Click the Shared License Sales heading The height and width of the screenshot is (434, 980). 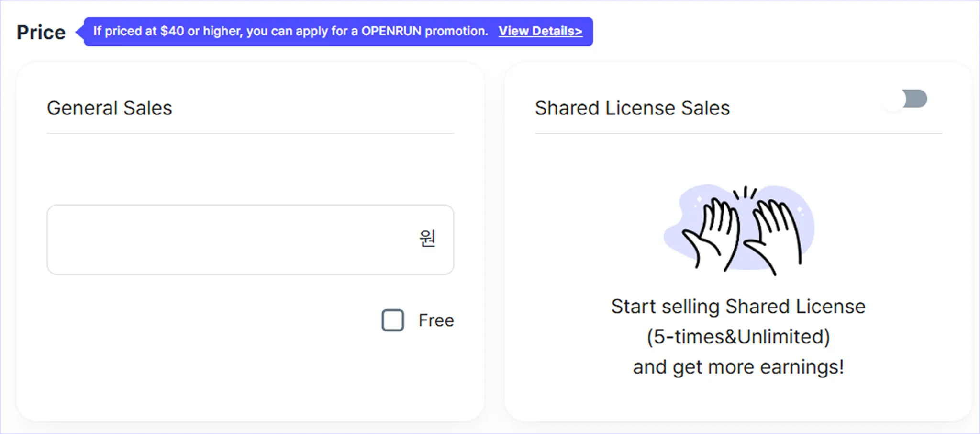633,108
